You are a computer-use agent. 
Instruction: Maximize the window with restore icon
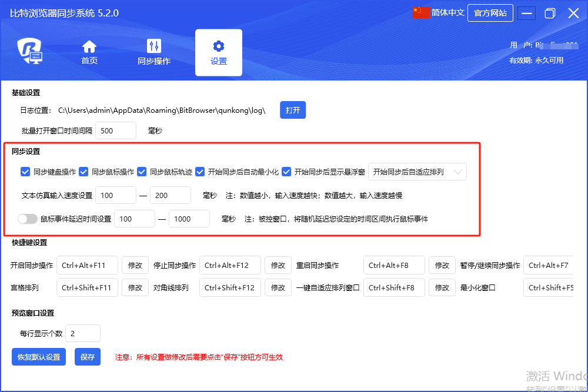point(550,14)
